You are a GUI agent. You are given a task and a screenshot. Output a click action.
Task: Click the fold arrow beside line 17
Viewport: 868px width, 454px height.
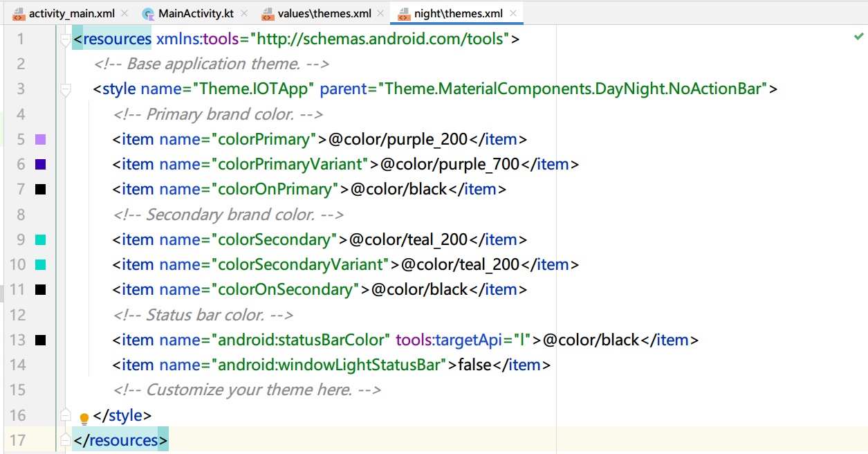pos(64,440)
